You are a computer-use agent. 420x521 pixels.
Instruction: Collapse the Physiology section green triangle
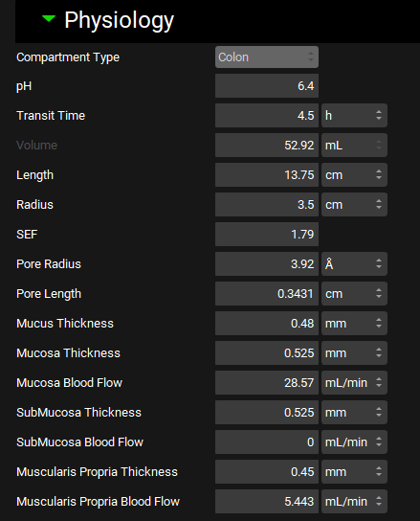click(x=49, y=18)
